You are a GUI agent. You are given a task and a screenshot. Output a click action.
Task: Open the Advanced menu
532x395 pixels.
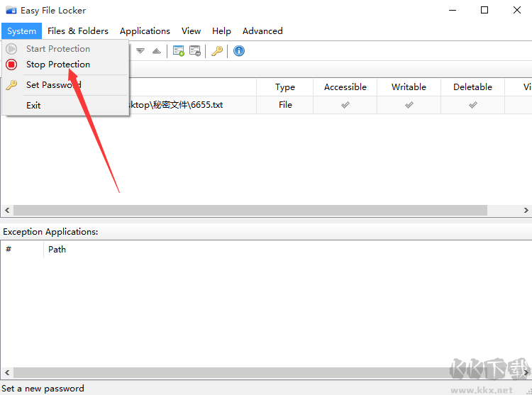(262, 31)
